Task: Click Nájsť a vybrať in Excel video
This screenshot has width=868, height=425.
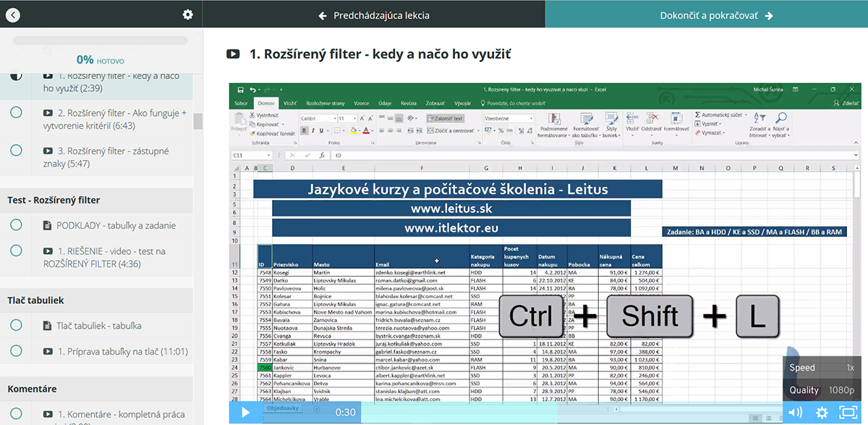Action: (781, 125)
